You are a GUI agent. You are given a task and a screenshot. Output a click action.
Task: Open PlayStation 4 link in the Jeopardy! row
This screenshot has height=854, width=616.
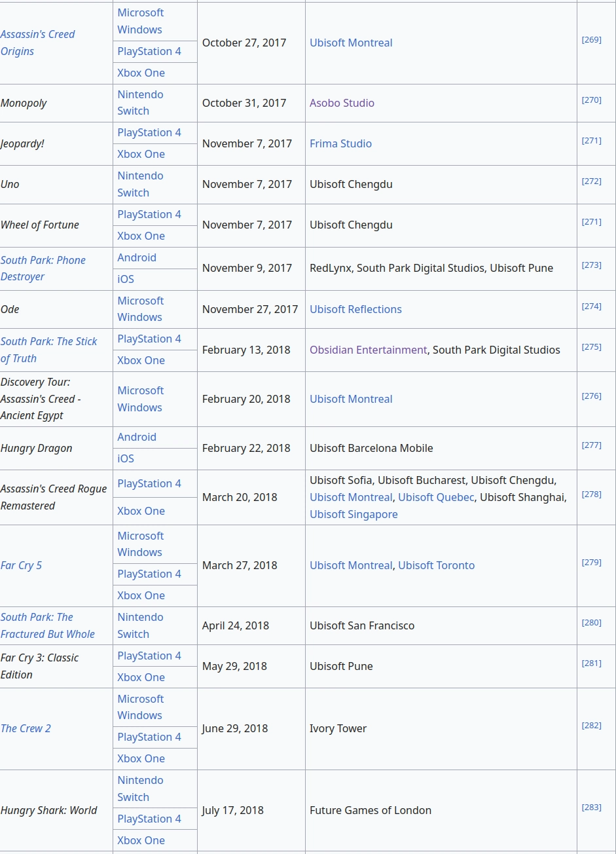[149, 132]
